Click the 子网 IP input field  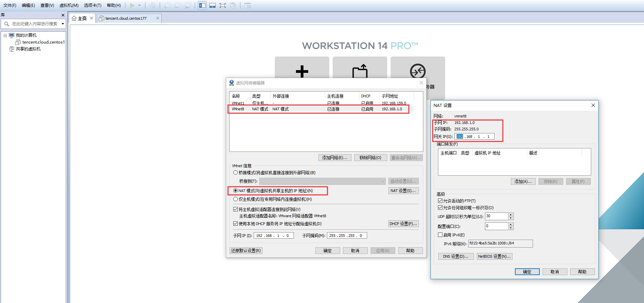pos(274,236)
